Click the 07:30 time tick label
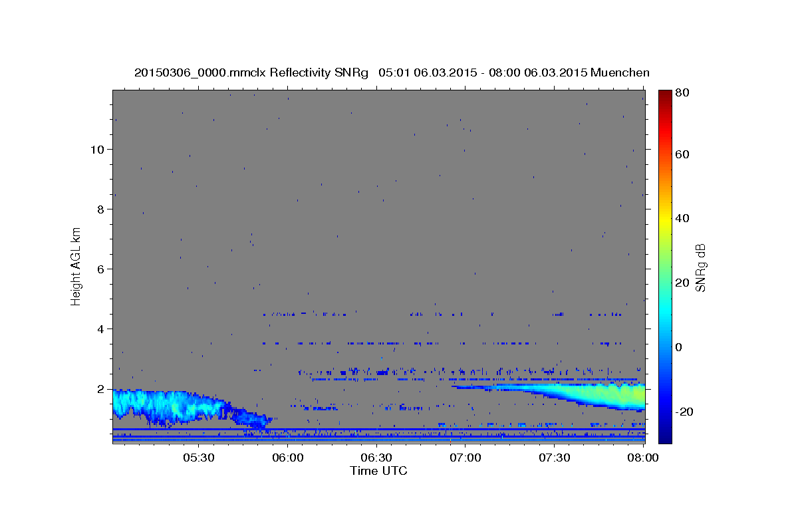 554,458
